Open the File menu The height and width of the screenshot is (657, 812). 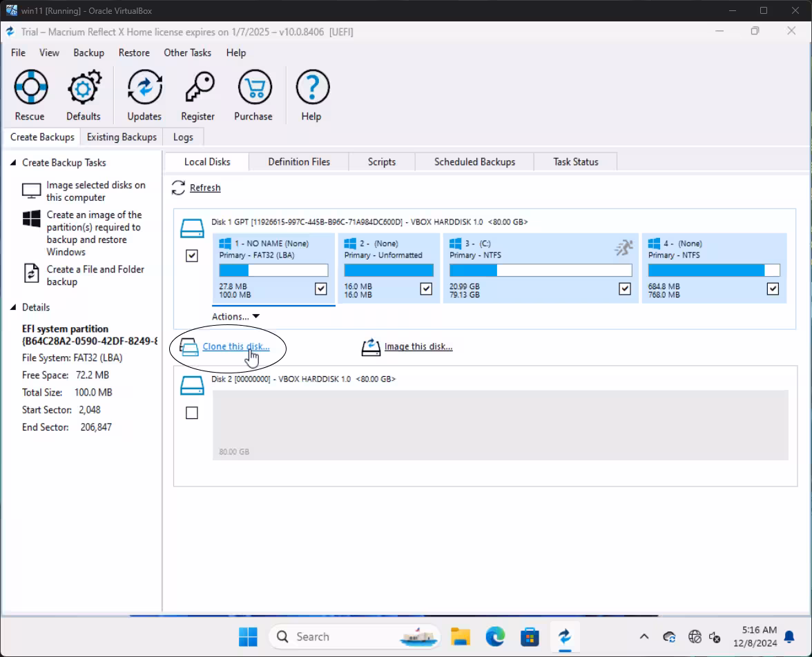coord(18,53)
